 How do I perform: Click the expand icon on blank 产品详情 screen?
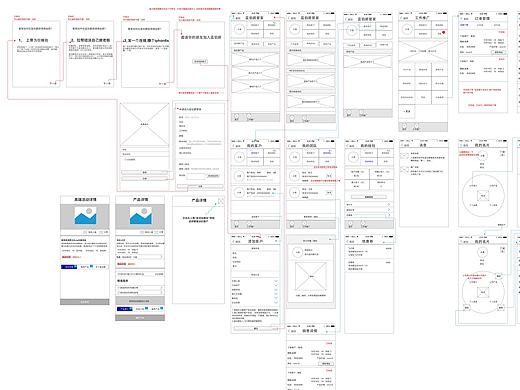click(220, 201)
